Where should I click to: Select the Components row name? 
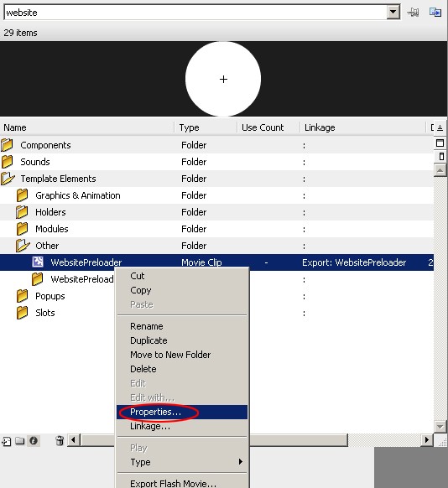[x=45, y=145]
